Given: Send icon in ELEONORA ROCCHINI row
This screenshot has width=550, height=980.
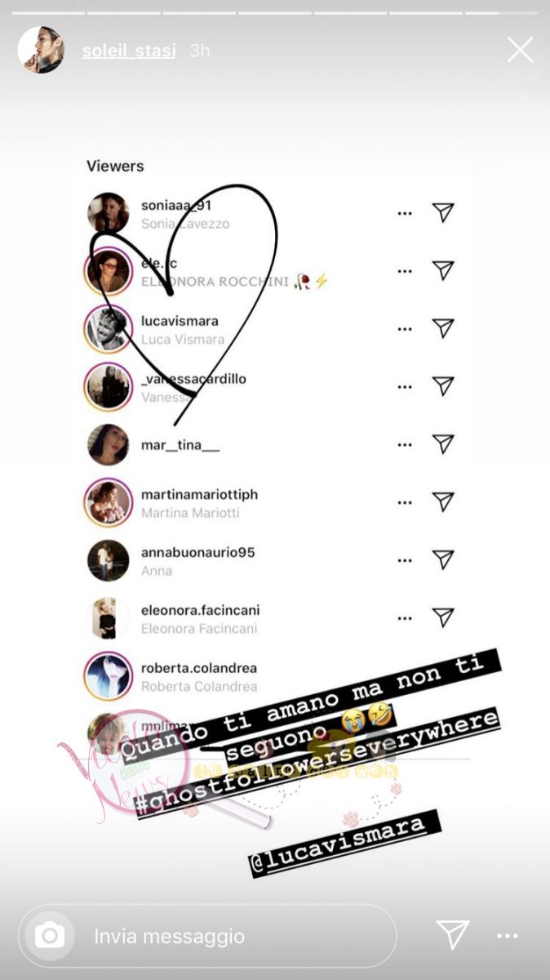Looking at the screenshot, I should point(442,270).
